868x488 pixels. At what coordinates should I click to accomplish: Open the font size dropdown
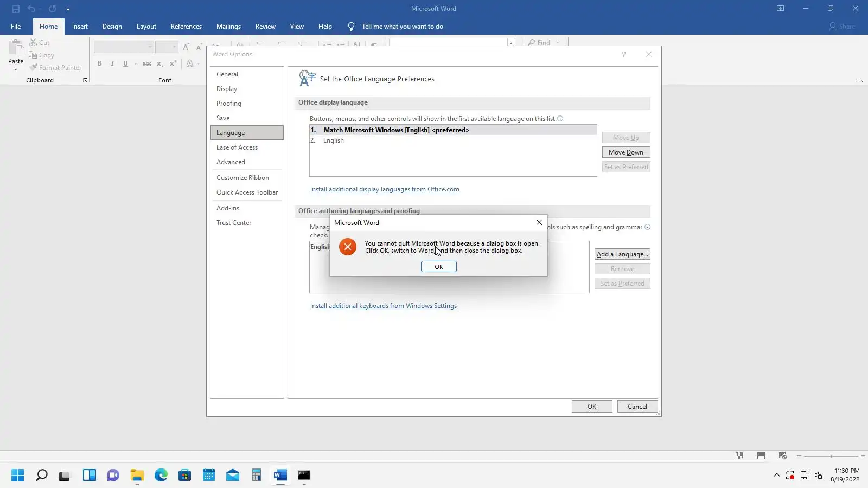click(x=175, y=47)
